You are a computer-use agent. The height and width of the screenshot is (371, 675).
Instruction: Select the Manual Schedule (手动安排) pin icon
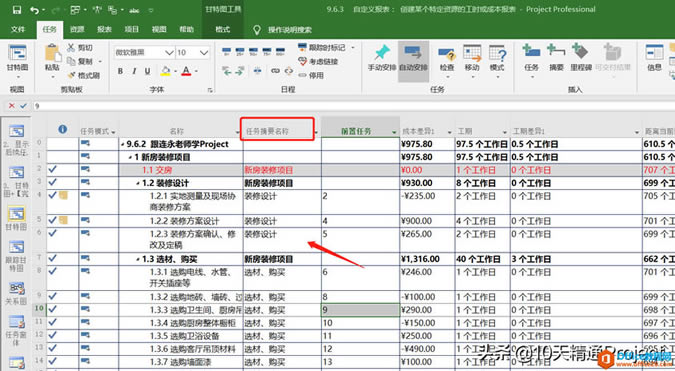pos(381,53)
